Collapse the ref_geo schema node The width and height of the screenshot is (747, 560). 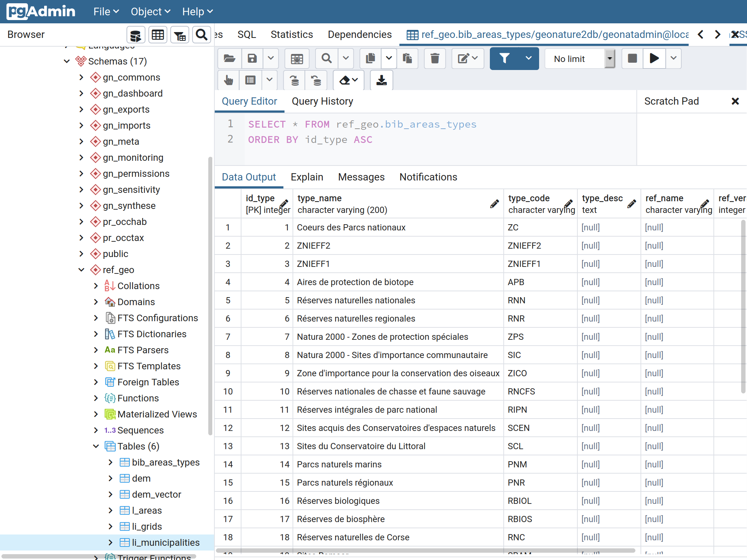point(81,270)
